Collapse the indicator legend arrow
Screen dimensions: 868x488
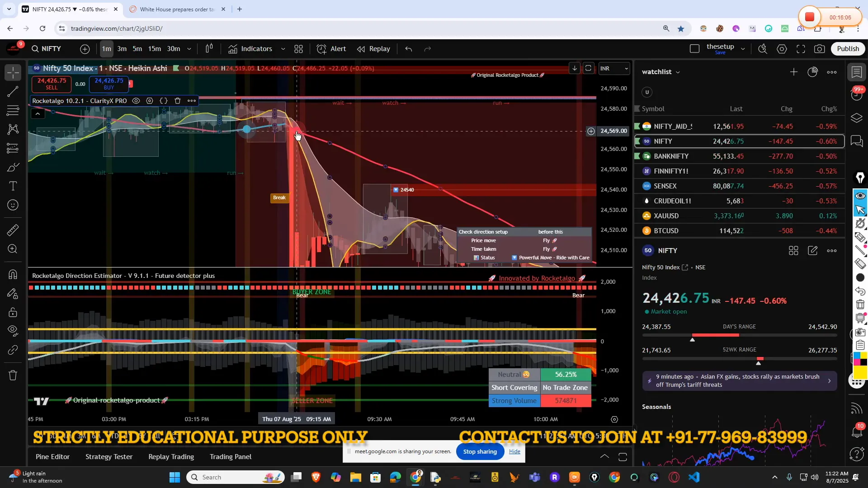38,114
